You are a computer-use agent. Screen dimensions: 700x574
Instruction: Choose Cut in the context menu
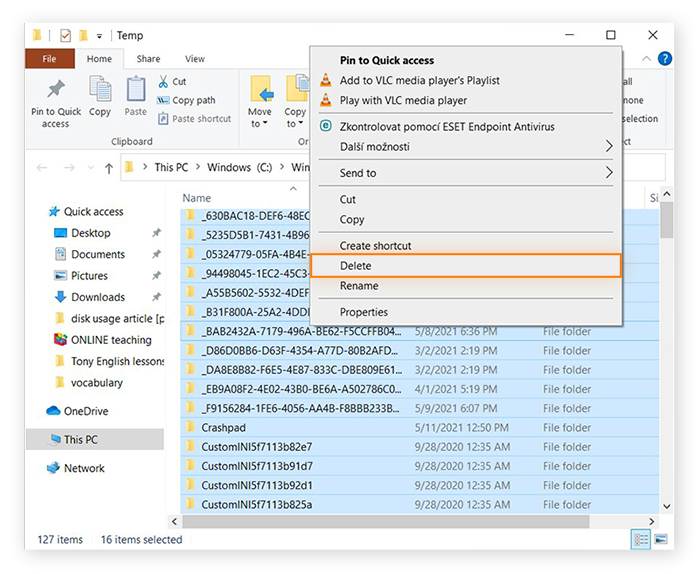466,200
